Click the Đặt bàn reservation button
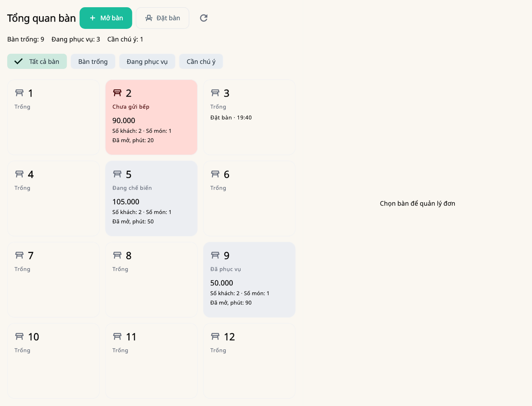The width and height of the screenshot is (532, 406). [x=162, y=18]
